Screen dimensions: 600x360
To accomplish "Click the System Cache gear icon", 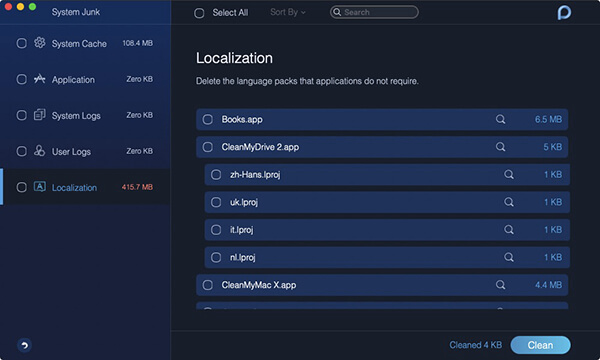I will (x=40, y=43).
